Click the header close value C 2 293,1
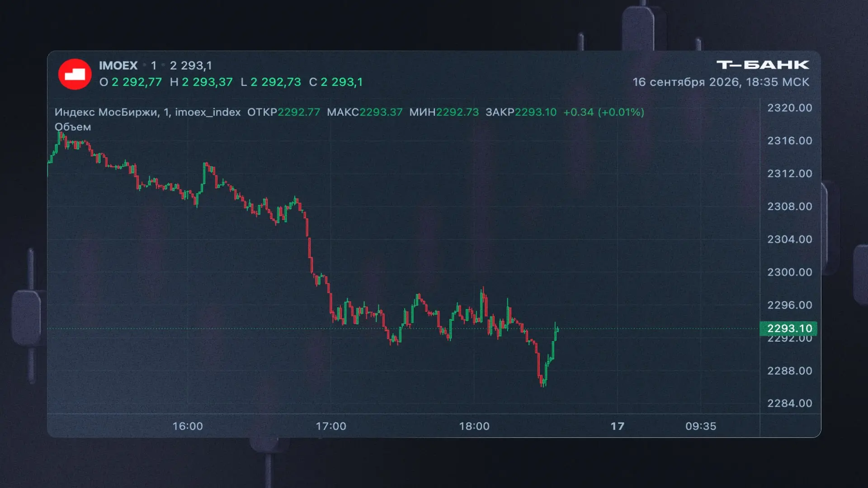The height and width of the screenshot is (488, 868). tap(336, 82)
